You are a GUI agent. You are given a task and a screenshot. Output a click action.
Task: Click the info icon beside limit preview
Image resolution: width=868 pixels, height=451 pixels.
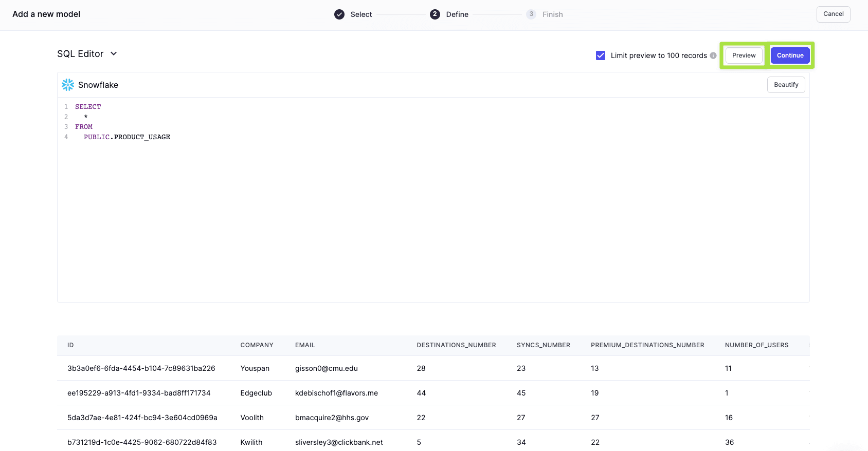[x=713, y=55]
